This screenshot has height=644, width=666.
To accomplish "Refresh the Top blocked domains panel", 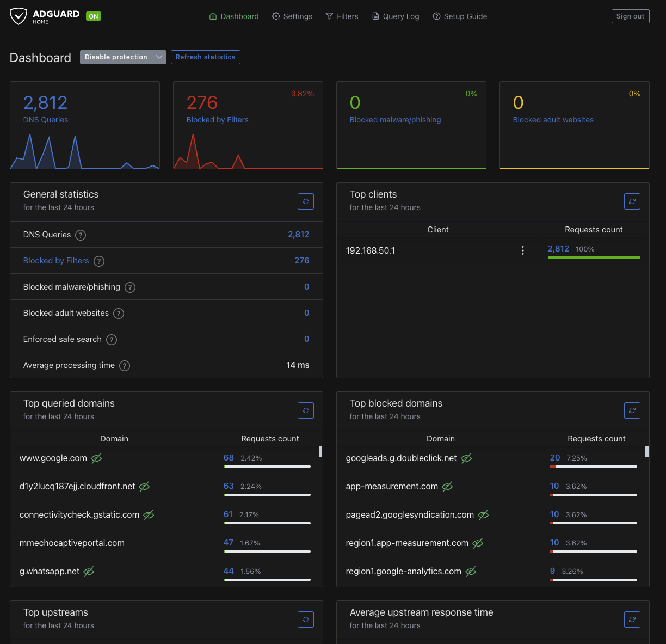I will click(x=632, y=410).
